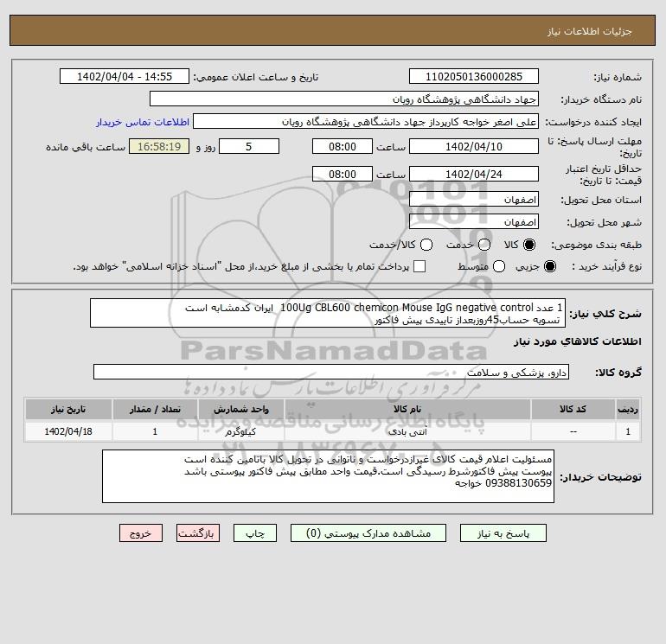Click the تاریخ نیاز column header
Viewport: 666px width, 644px height.
68,409
